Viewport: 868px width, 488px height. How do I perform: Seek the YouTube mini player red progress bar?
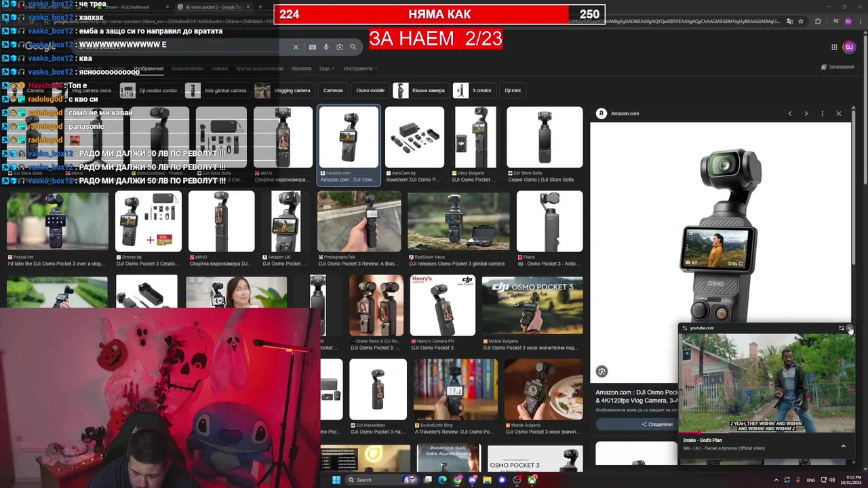(x=766, y=432)
